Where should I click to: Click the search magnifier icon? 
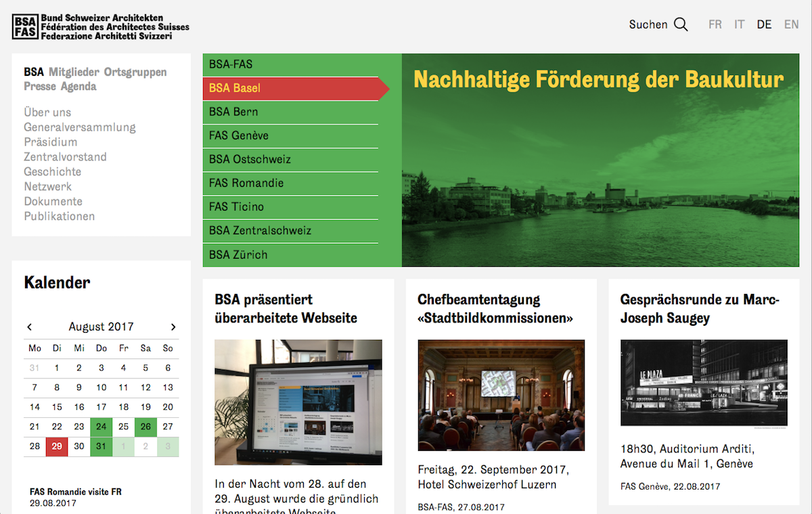tap(681, 25)
